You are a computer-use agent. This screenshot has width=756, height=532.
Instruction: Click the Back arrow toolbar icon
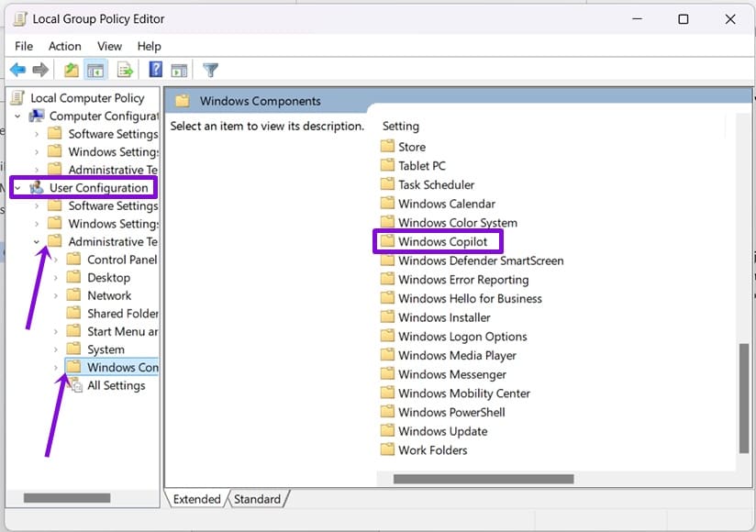pos(17,70)
